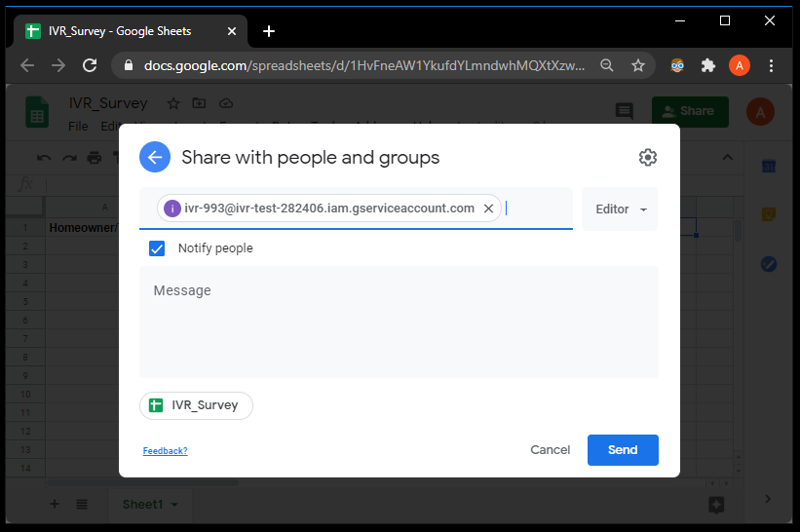Click the Explore icon at bottom right

pyautogui.click(x=716, y=505)
